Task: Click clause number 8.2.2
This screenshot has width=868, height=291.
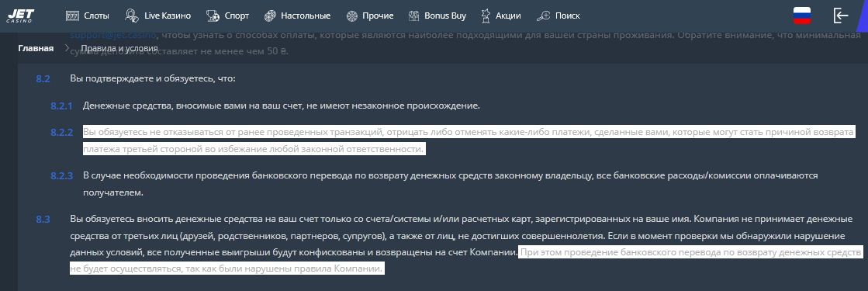Action: (x=61, y=133)
